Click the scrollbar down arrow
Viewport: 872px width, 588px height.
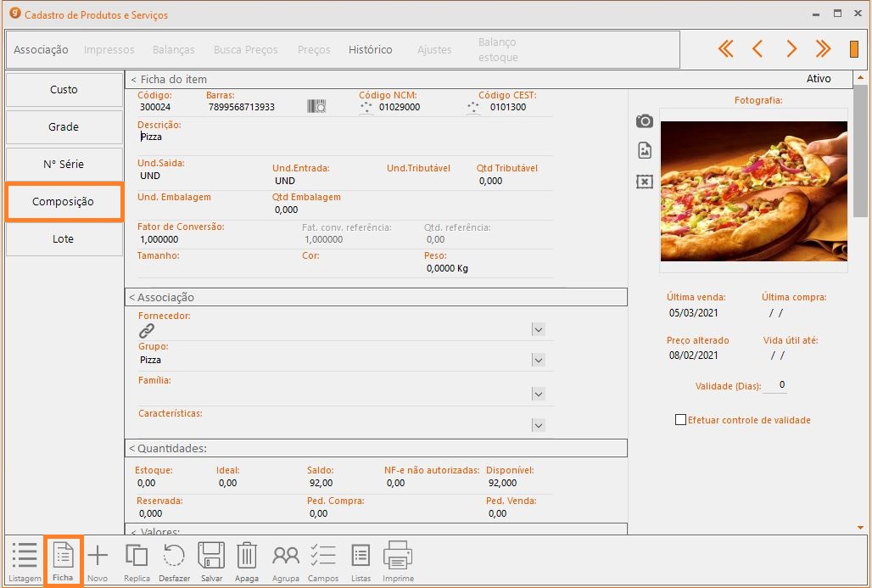tap(860, 528)
